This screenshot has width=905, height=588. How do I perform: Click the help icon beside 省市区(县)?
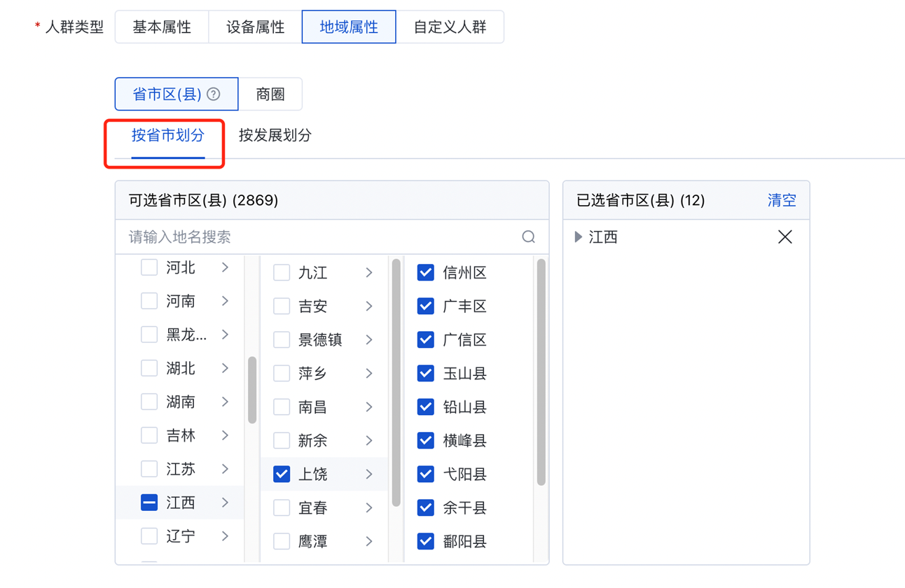(214, 94)
